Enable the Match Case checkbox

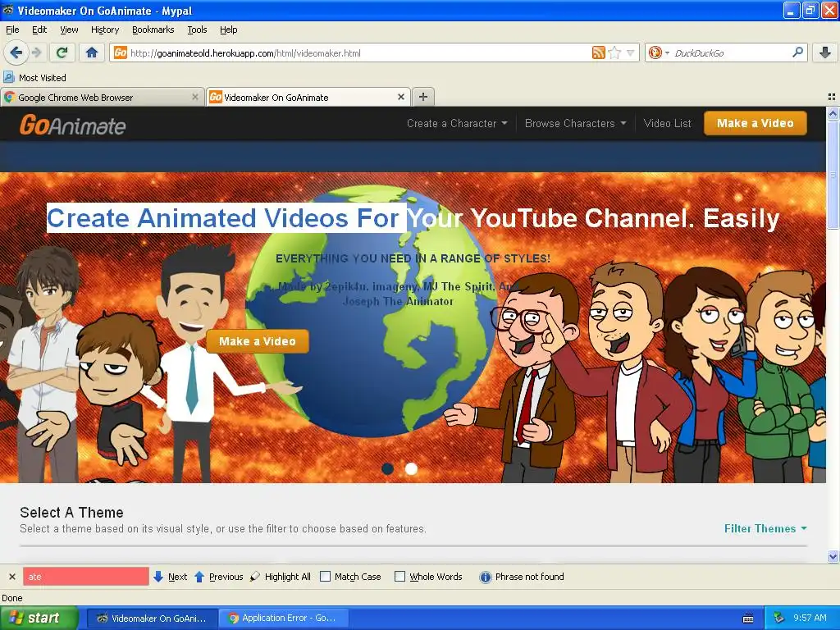tap(325, 577)
